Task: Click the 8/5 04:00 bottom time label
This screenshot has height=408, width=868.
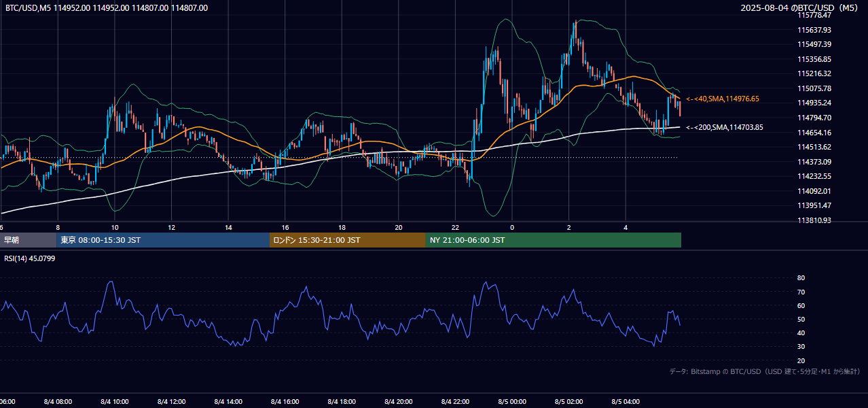Action: [626, 402]
